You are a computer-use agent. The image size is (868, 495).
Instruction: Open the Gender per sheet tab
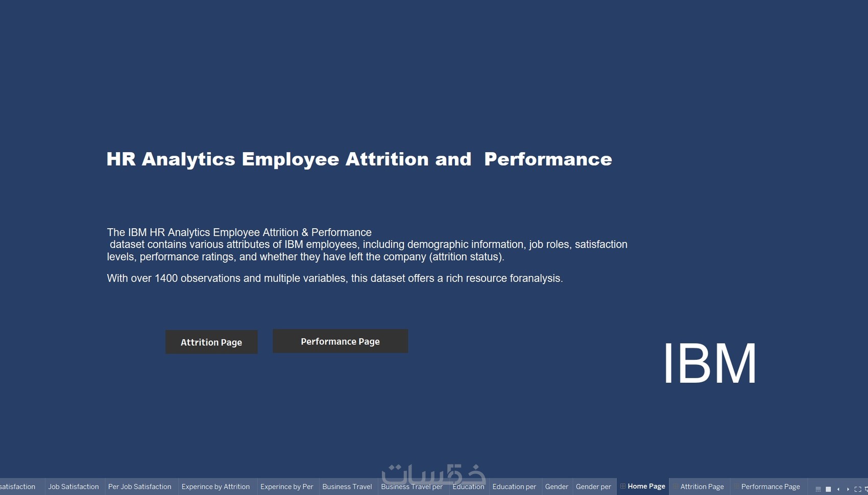(593, 487)
